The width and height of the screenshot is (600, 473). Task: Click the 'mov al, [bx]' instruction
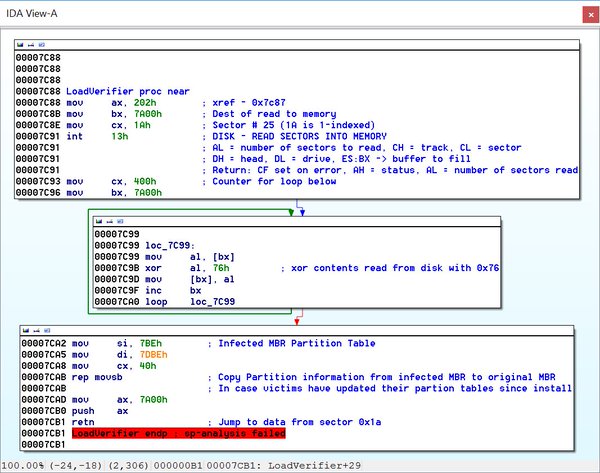[x=190, y=257]
